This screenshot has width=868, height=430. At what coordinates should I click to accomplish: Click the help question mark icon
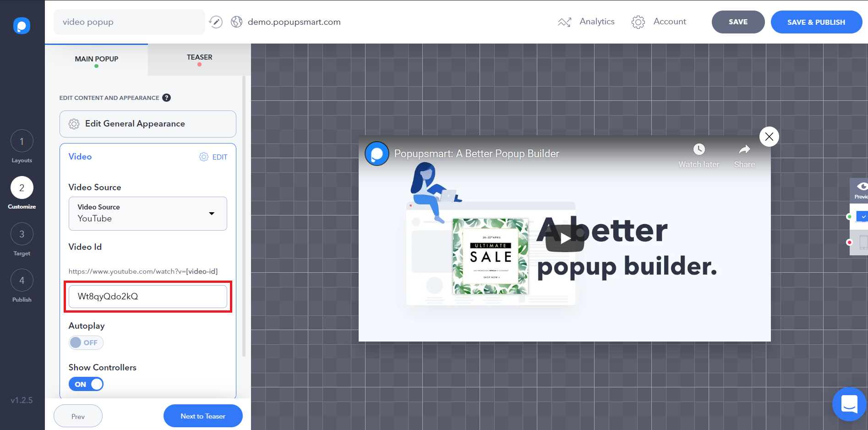pos(167,98)
